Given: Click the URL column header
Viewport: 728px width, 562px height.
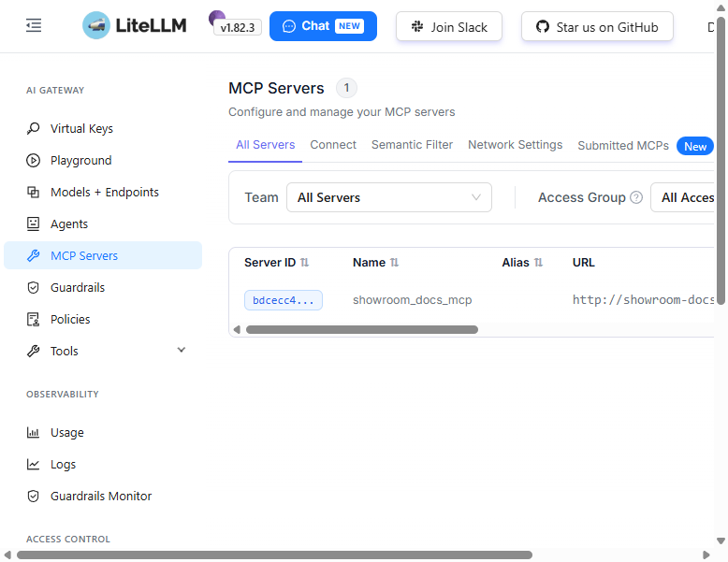Looking at the screenshot, I should pos(584,263).
